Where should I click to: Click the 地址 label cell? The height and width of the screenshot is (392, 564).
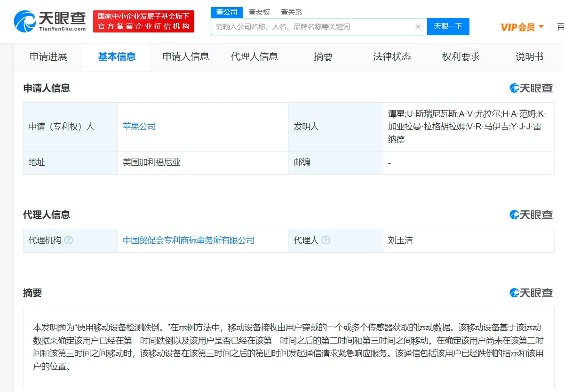tap(71, 163)
